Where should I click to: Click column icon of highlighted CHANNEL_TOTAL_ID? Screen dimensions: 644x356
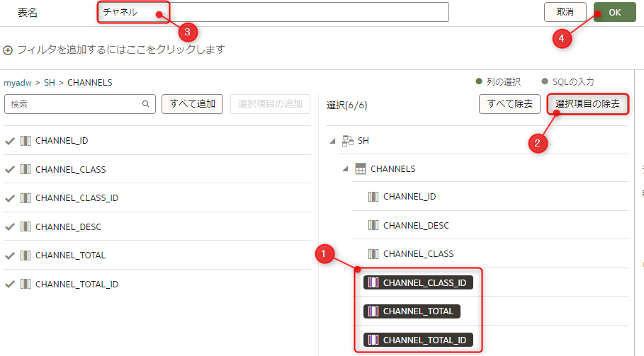click(373, 340)
